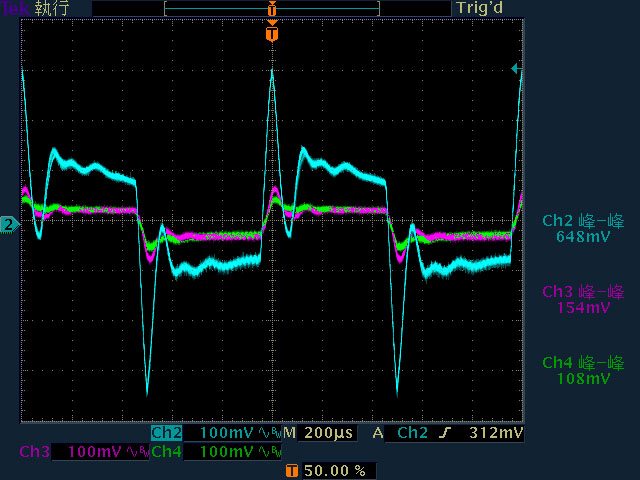Click the record view bar at top
640x480 pixels.
[x=271, y=8]
